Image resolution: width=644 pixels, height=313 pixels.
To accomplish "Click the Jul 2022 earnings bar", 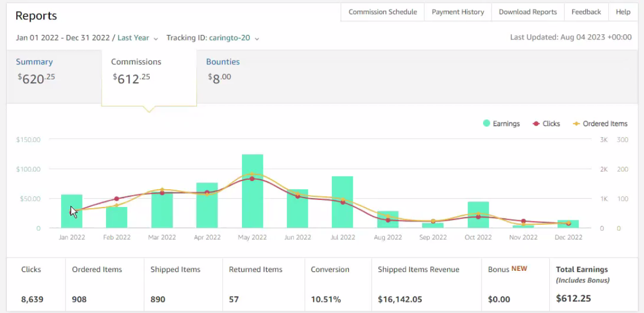I will click(x=343, y=202).
